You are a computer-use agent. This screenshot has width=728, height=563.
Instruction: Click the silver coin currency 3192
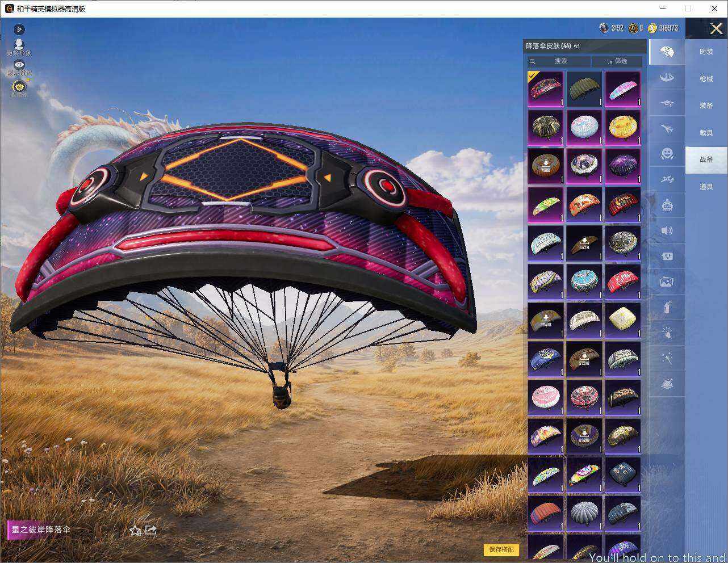[x=611, y=28]
